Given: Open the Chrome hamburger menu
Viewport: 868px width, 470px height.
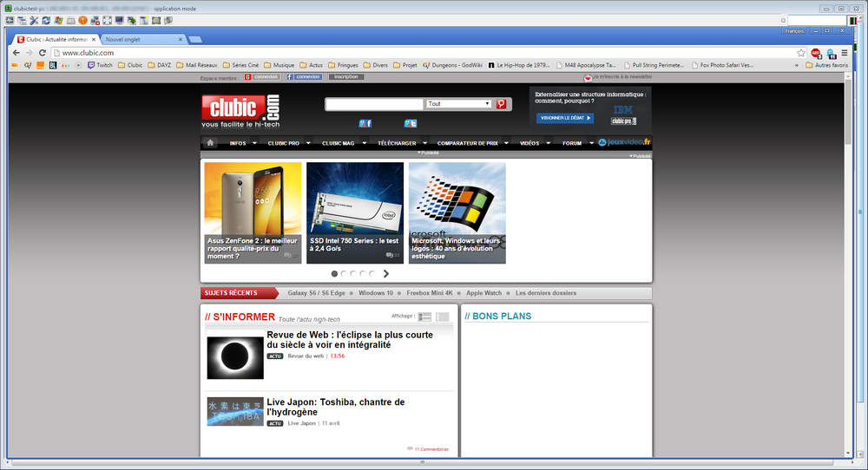Looking at the screenshot, I should 843,53.
